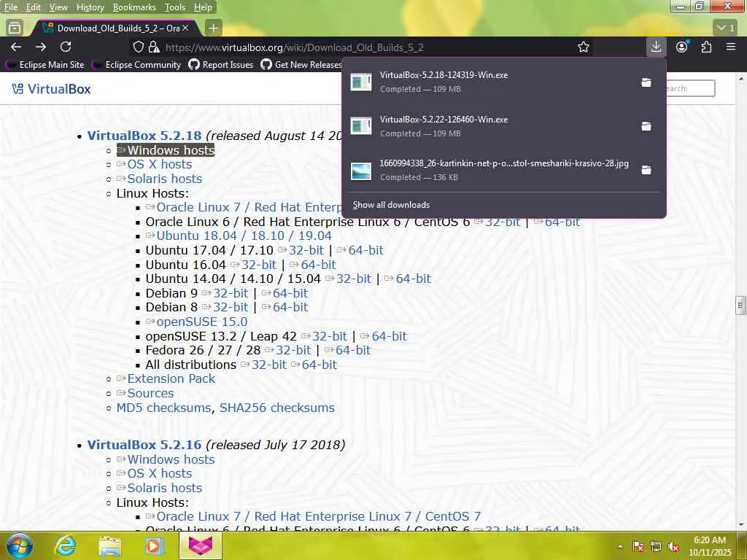Open the History menu

[x=90, y=7]
